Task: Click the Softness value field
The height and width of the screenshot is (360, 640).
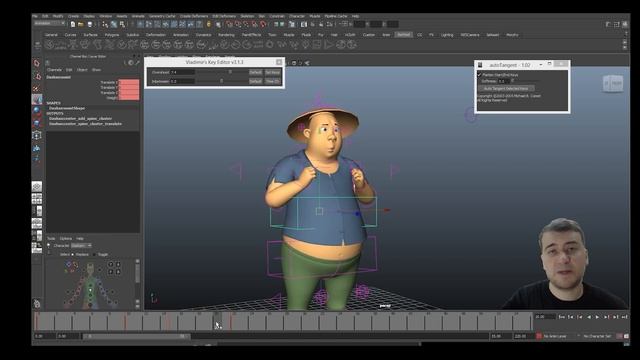Action: pos(503,81)
